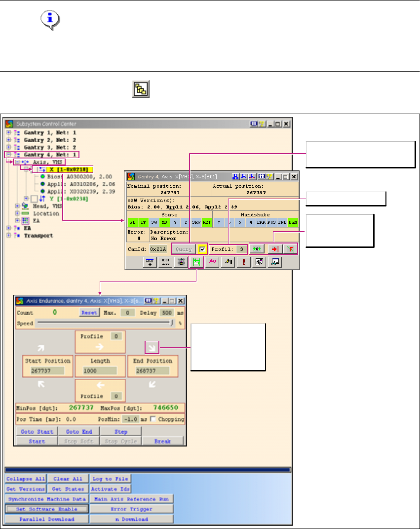420x529 pixels.
Task: Click the red arrow-to-bar icon beside Profil
Action: pyautogui.click(x=273, y=249)
